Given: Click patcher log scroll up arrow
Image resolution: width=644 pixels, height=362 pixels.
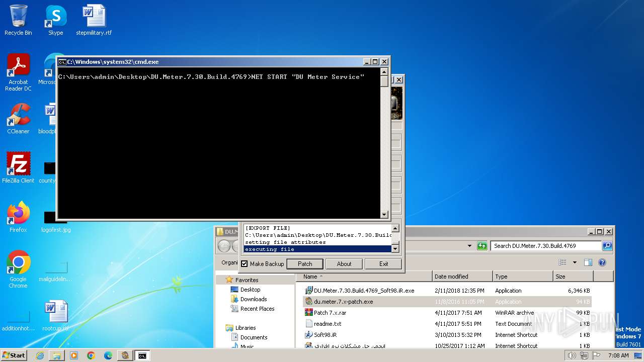Looking at the screenshot, I should pos(395,228).
